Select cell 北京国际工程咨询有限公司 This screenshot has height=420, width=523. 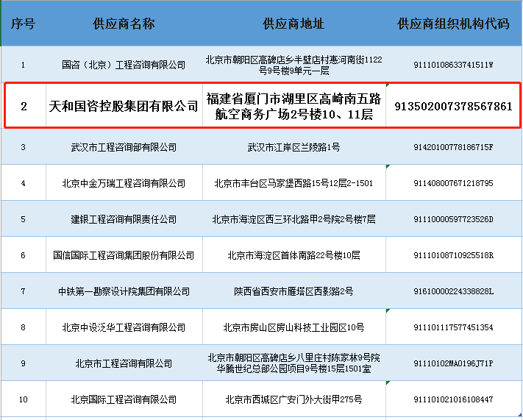pos(124,399)
